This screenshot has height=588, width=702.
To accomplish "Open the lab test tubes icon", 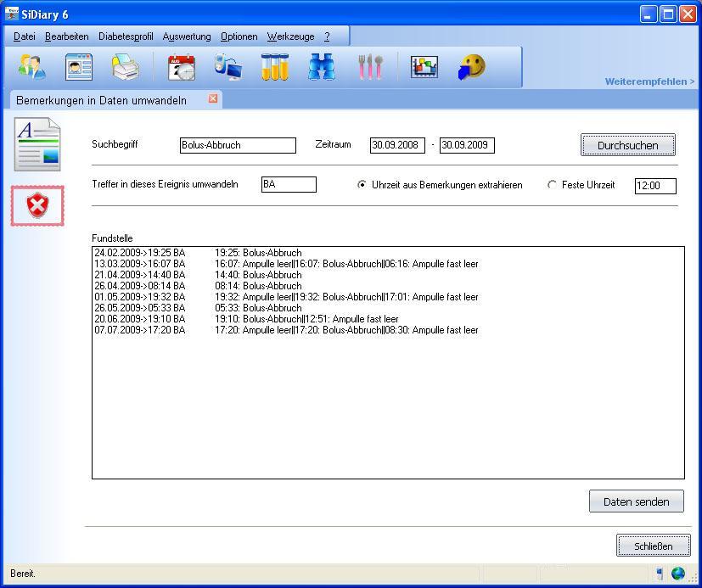I will tap(274, 67).
